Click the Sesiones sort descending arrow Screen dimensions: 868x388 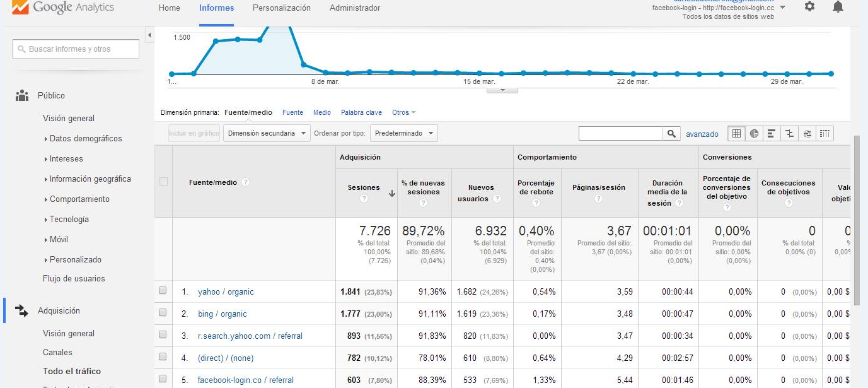(392, 194)
